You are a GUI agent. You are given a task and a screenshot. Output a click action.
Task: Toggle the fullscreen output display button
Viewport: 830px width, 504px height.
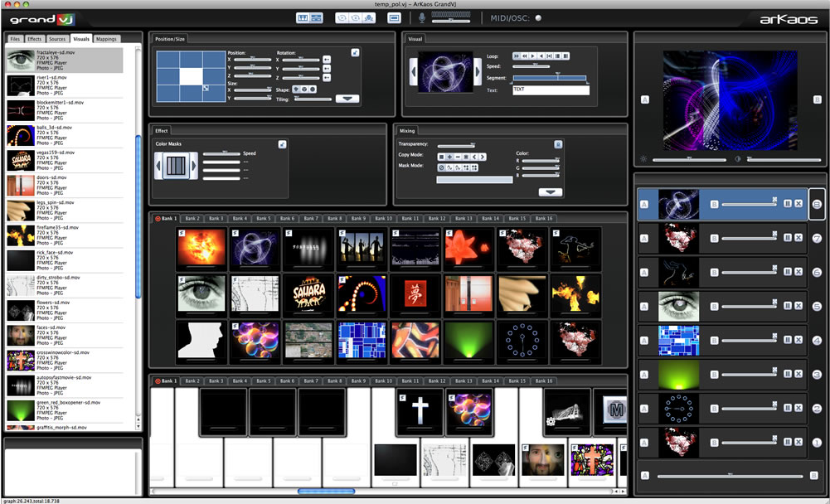tap(394, 18)
